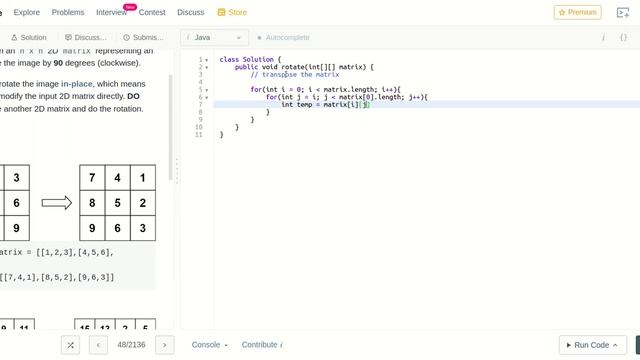This screenshot has width=640, height=360.
Task: Collapse the inner for loop fold arrow on line 6
Action: pyautogui.click(x=207, y=98)
